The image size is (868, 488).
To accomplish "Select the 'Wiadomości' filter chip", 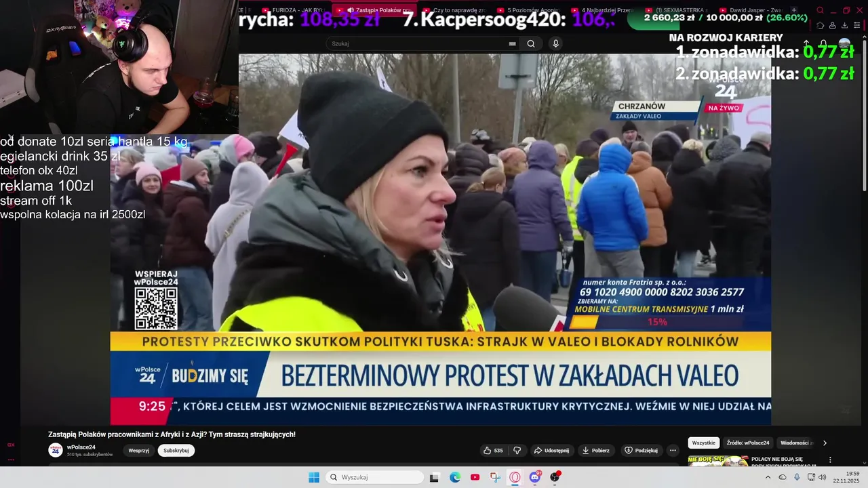I will pos(796,443).
